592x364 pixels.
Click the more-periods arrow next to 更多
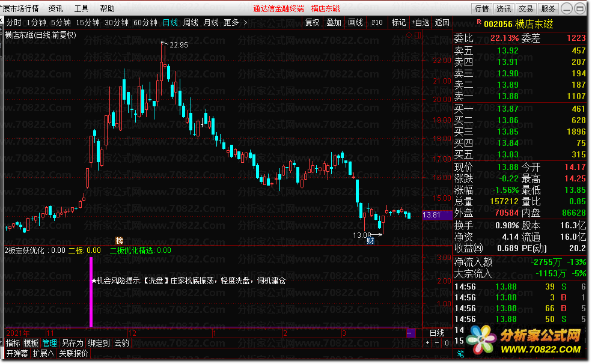pyautogui.click(x=245, y=23)
